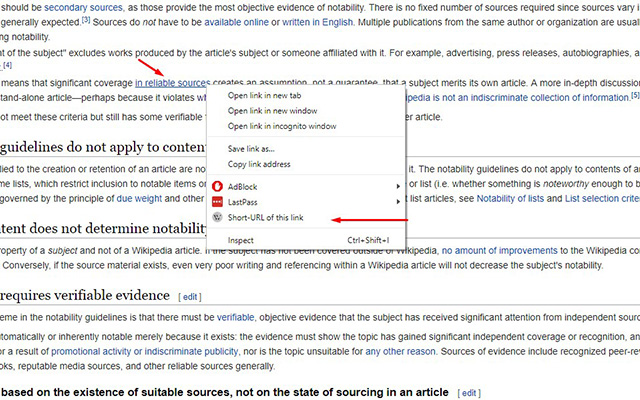The width and height of the screenshot is (640, 400).
Task: Edit the 'requires verifiable evidence' section
Action: pyautogui.click(x=190, y=297)
